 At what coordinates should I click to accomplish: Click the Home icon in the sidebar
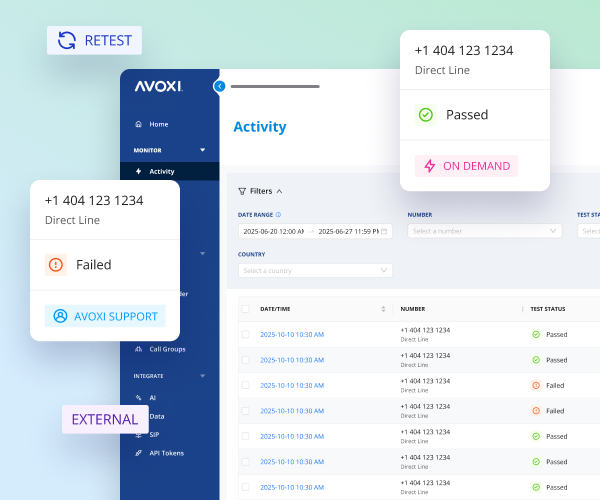coord(138,124)
